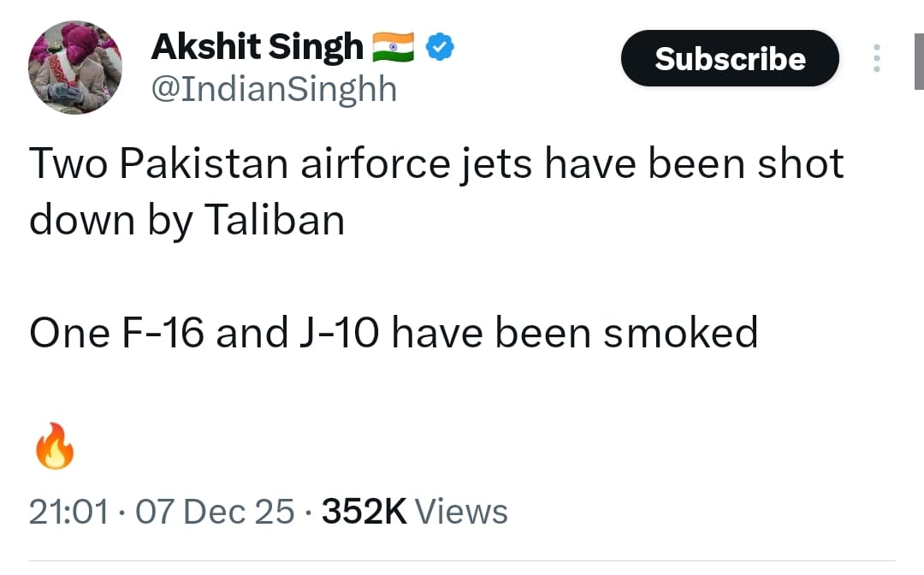Click the scrollbar at the right edge
The image size is (924, 575).
(x=919, y=60)
